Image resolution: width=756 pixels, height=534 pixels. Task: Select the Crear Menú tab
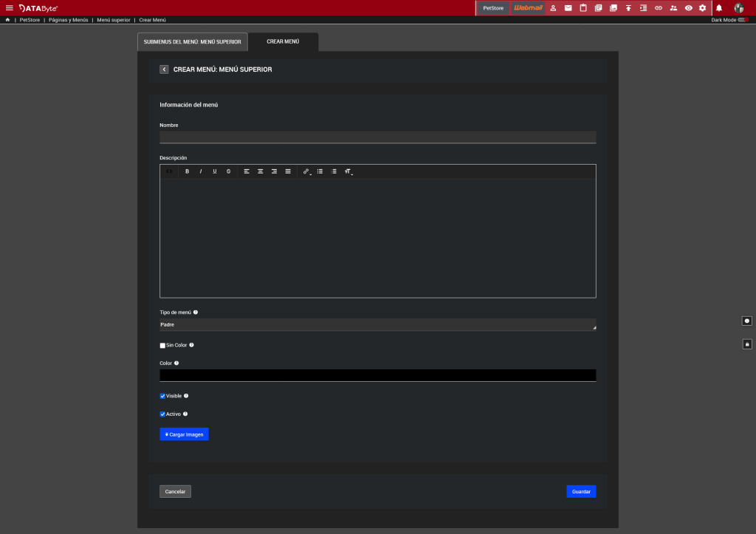(283, 41)
